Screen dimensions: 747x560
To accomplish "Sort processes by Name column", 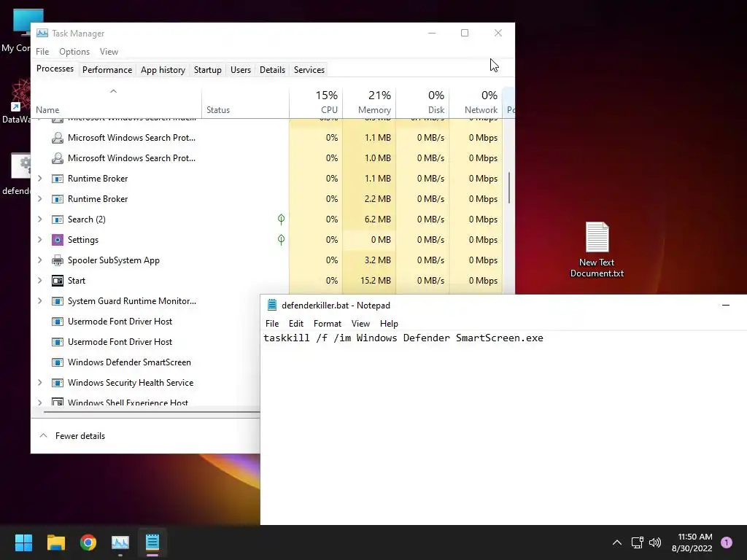I will (116, 102).
